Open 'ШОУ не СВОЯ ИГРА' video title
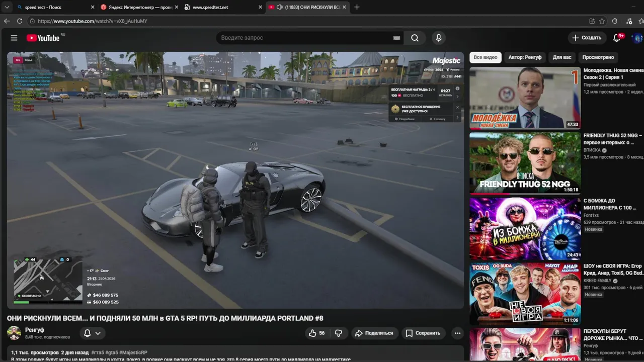644x362 pixels. click(613, 269)
